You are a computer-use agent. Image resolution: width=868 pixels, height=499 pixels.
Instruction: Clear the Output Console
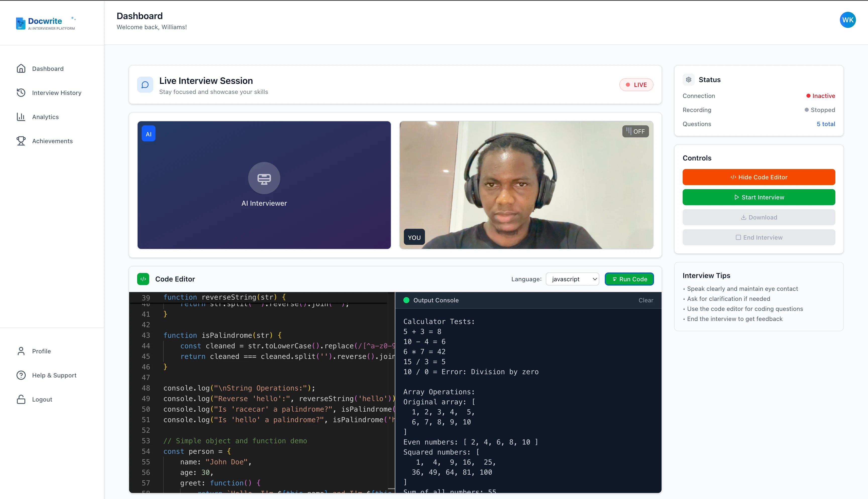(646, 300)
